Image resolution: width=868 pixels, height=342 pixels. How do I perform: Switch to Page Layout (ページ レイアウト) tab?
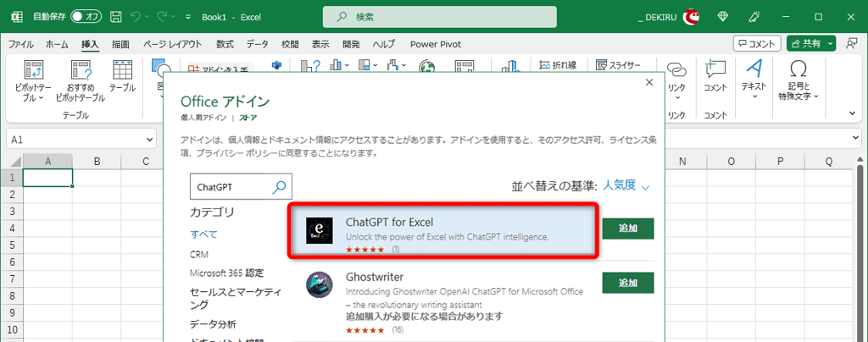[x=172, y=44]
